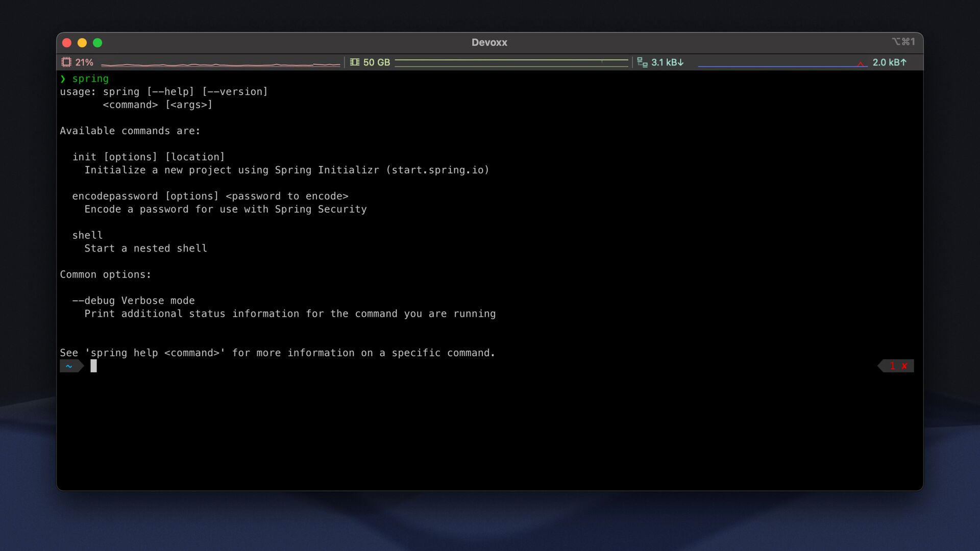The height and width of the screenshot is (551, 980).
Task: Click the CPU chip icon in status bar
Action: 66,62
